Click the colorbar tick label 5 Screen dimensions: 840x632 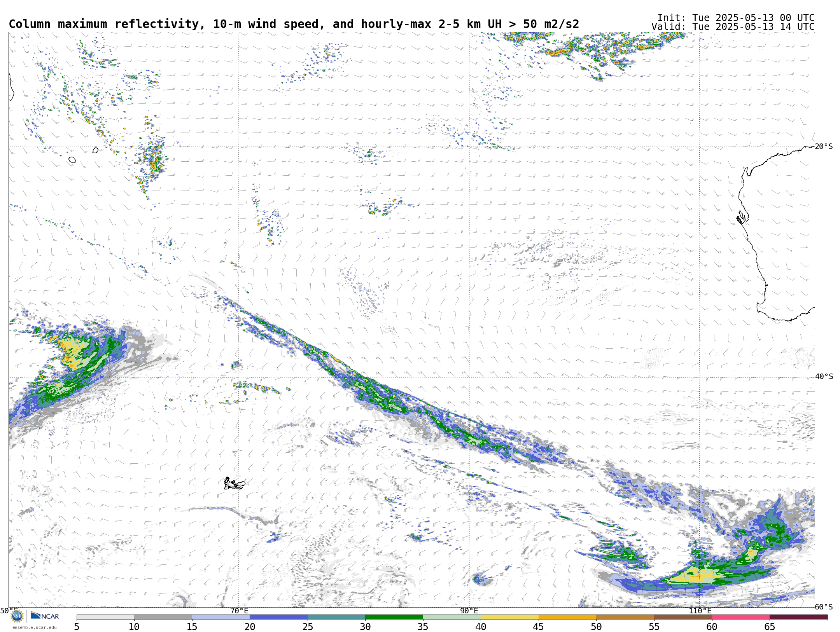click(77, 627)
